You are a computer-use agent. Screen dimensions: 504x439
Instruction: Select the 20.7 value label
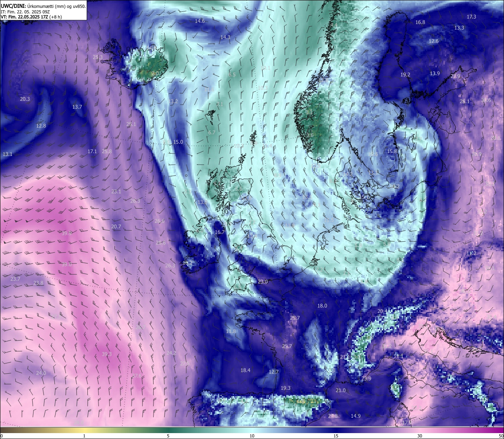116,226
